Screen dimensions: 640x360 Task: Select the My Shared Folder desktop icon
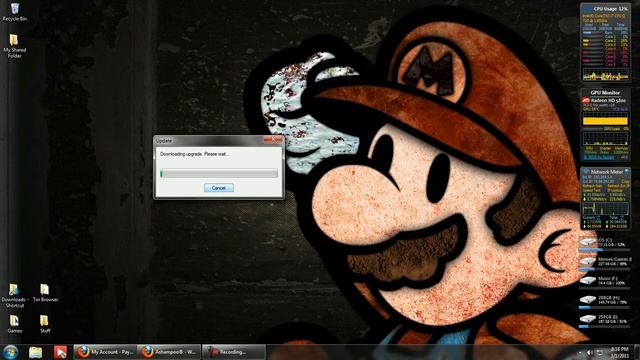point(14,46)
